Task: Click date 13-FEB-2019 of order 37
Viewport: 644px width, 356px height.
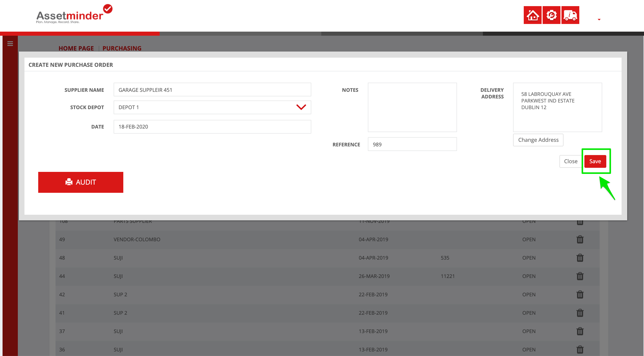Action: coord(373,331)
